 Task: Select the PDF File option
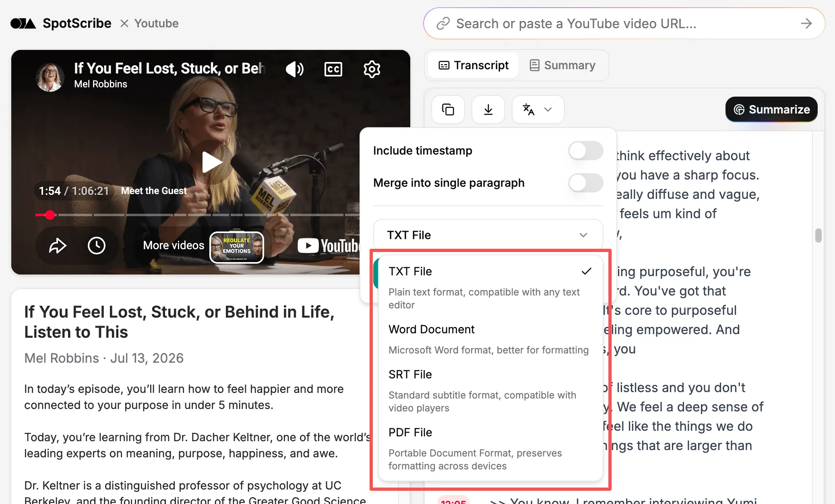(490, 448)
